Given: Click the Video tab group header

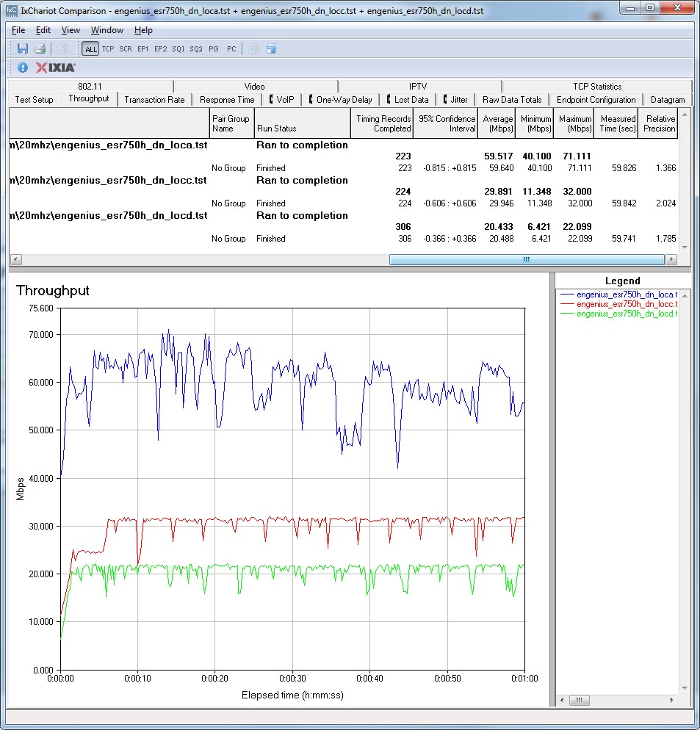Looking at the screenshot, I should coord(254,86).
